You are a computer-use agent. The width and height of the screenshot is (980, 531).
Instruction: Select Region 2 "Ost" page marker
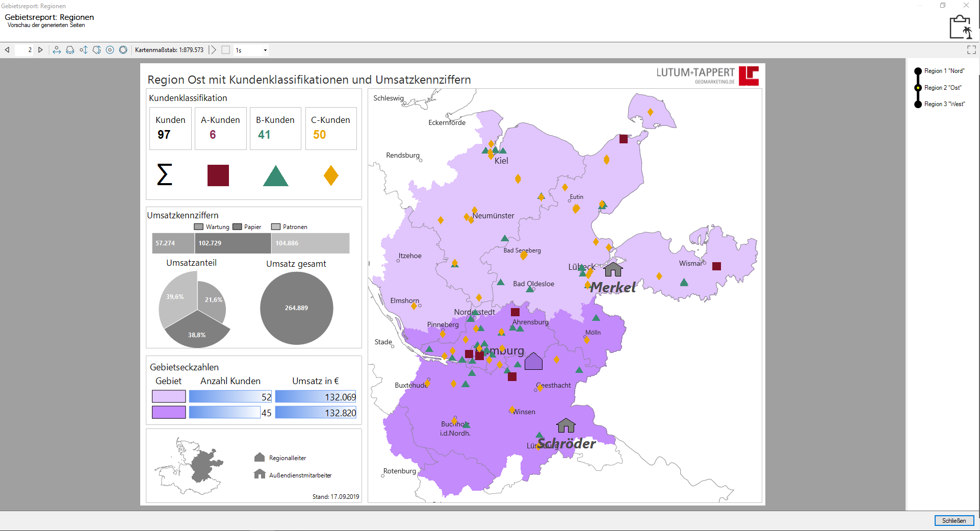pos(918,88)
